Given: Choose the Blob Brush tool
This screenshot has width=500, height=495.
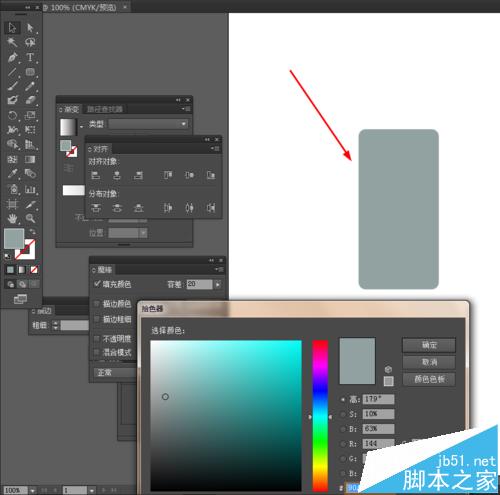Looking at the screenshot, I should point(12,100).
